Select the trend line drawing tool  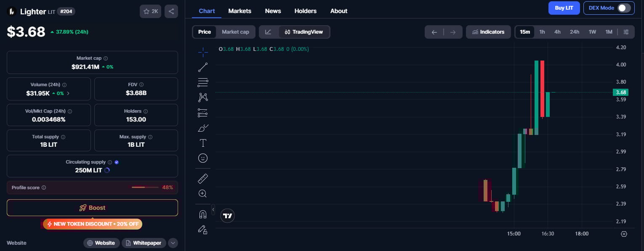coord(203,67)
